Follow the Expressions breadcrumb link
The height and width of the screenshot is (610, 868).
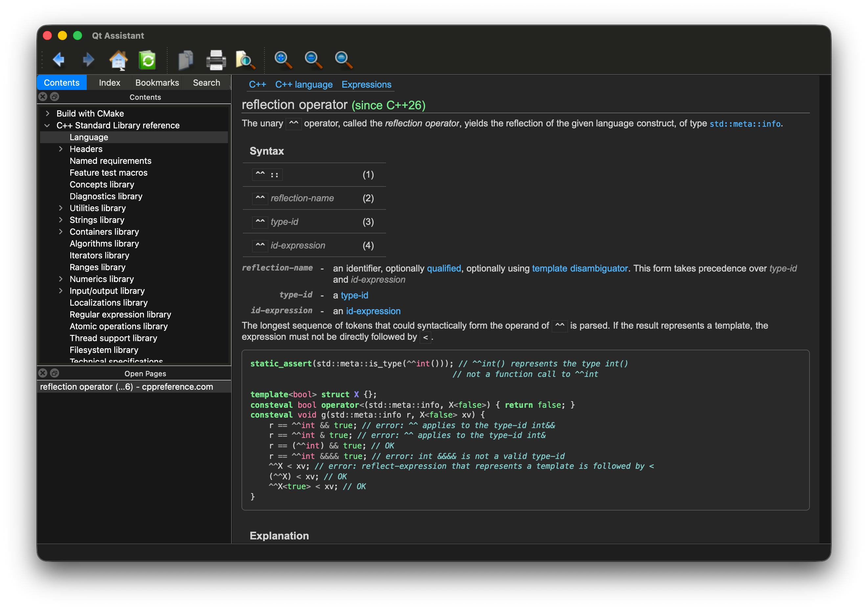click(x=366, y=85)
